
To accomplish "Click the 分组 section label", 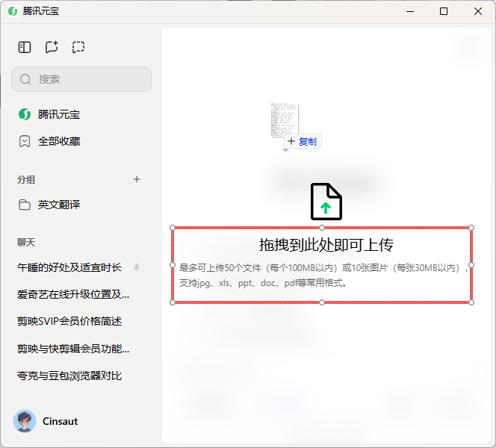I will pos(26,180).
